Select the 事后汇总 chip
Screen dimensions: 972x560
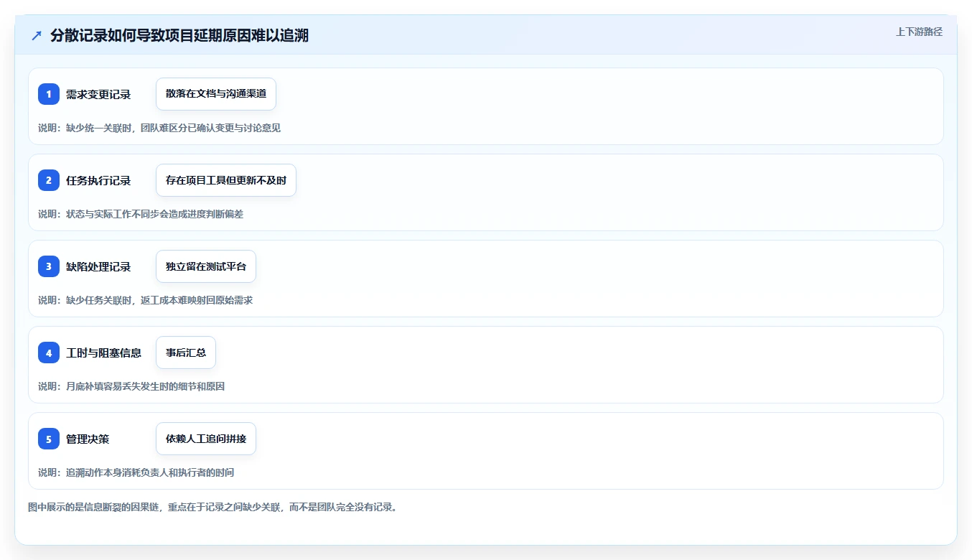pyautogui.click(x=186, y=353)
